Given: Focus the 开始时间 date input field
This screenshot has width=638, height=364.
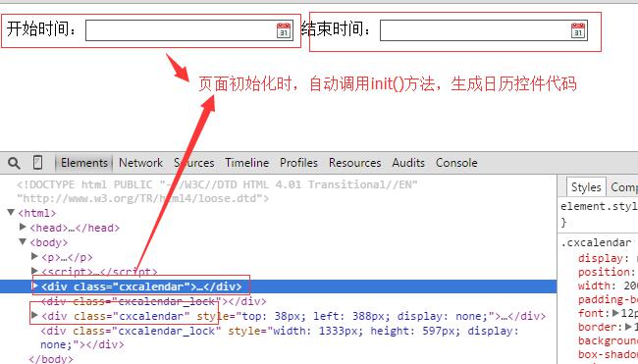Looking at the screenshot, I should click(x=189, y=30).
